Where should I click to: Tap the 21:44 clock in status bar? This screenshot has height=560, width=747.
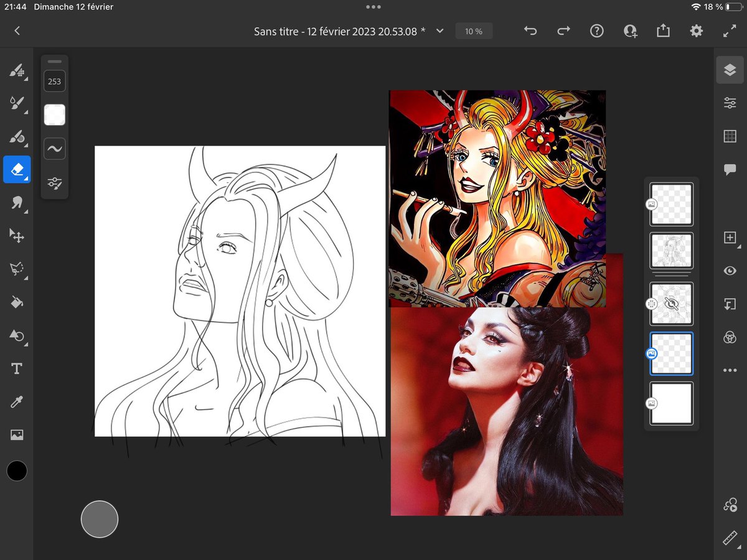pos(17,7)
